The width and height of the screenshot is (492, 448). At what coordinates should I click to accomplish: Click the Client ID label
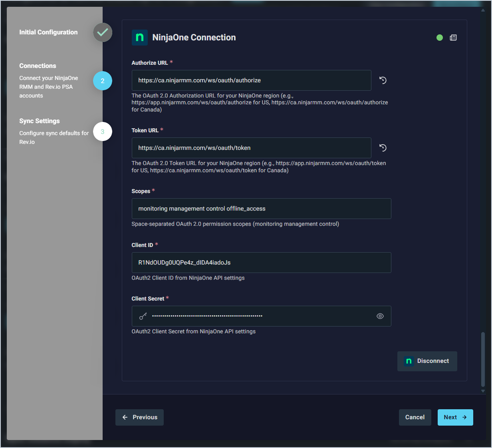click(142, 245)
